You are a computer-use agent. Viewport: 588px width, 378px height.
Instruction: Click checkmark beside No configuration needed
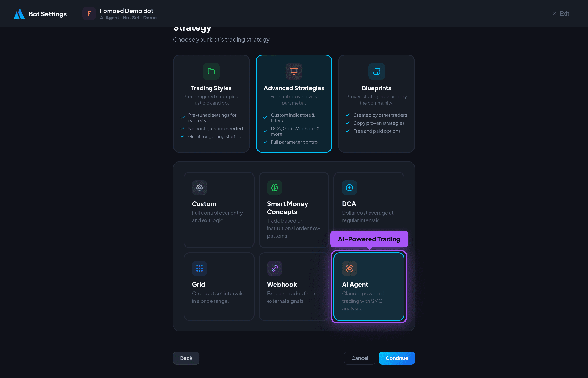pos(182,128)
